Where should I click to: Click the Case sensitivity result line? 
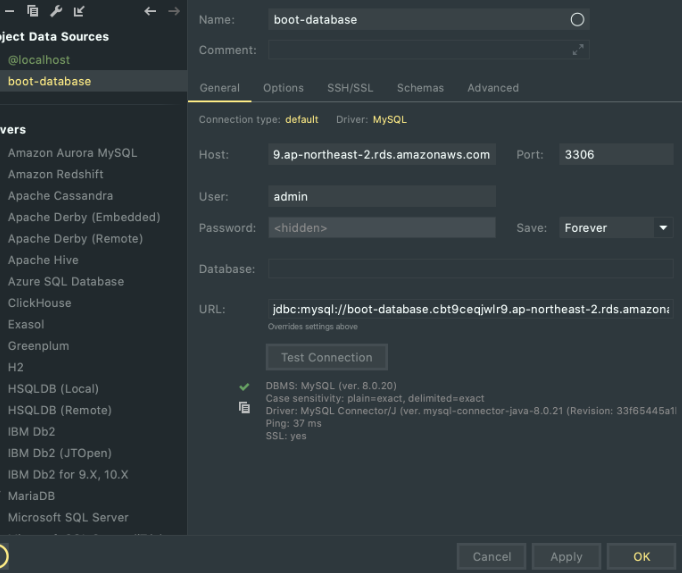[x=375, y=399]
